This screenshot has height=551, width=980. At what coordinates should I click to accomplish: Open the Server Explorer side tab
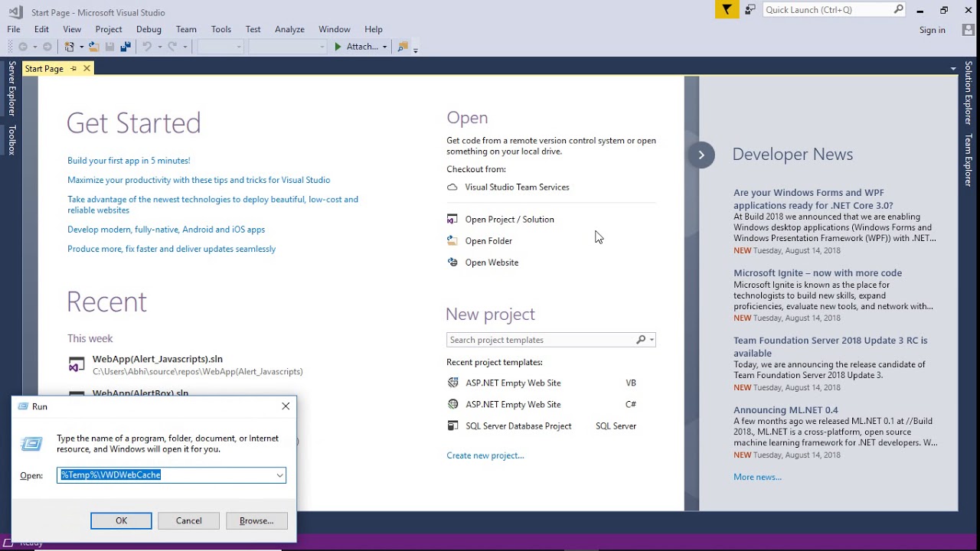(11, 89)
